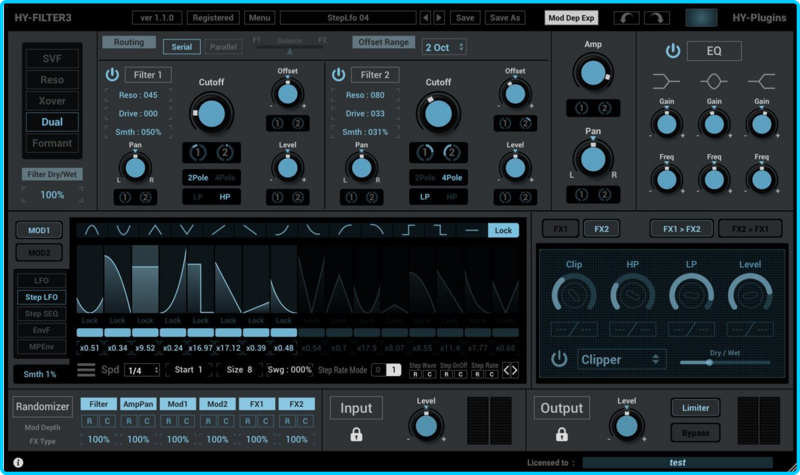Click the Save button
This screenshot has height=475, width=800.
464,18
